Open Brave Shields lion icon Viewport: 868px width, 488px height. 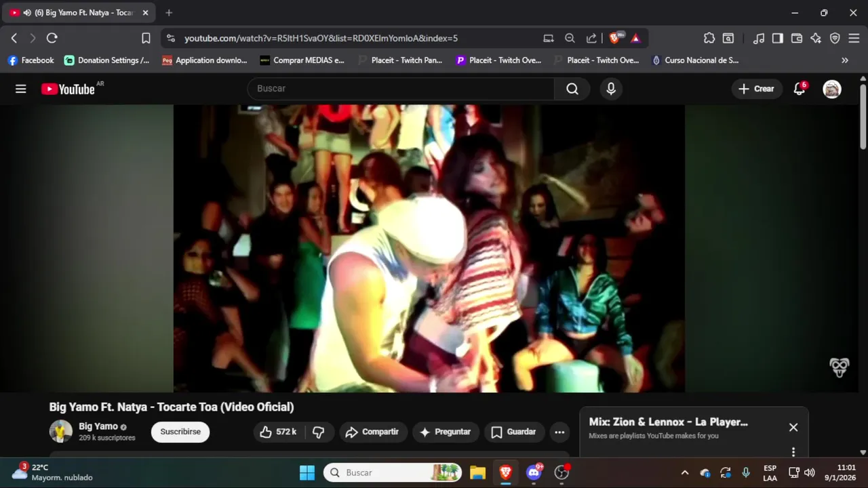(616, 39)
